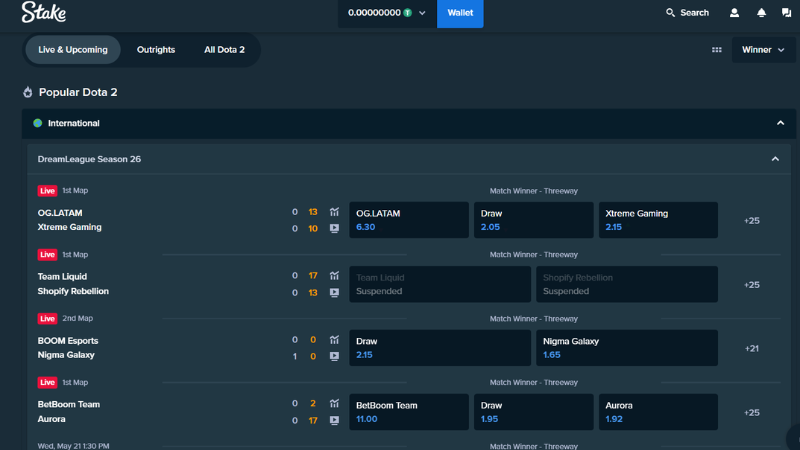Open the Winner market dropdown

coord(763,49)
